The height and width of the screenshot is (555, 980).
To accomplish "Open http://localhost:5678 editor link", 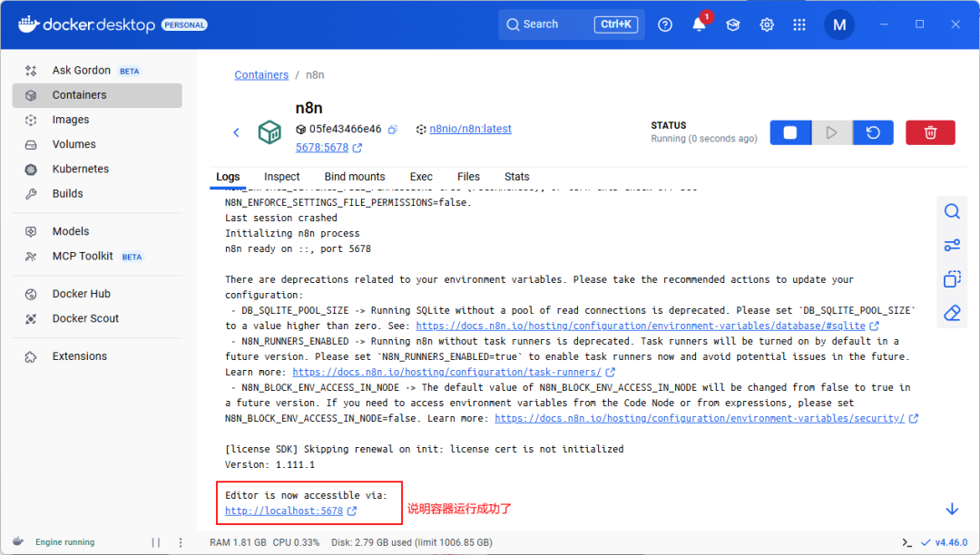I will pos(284,511).
